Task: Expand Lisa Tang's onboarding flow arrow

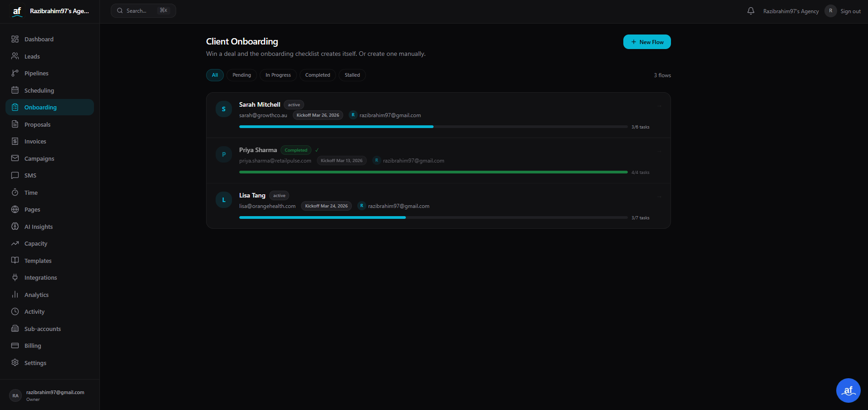Action: (x=659, y=197)
